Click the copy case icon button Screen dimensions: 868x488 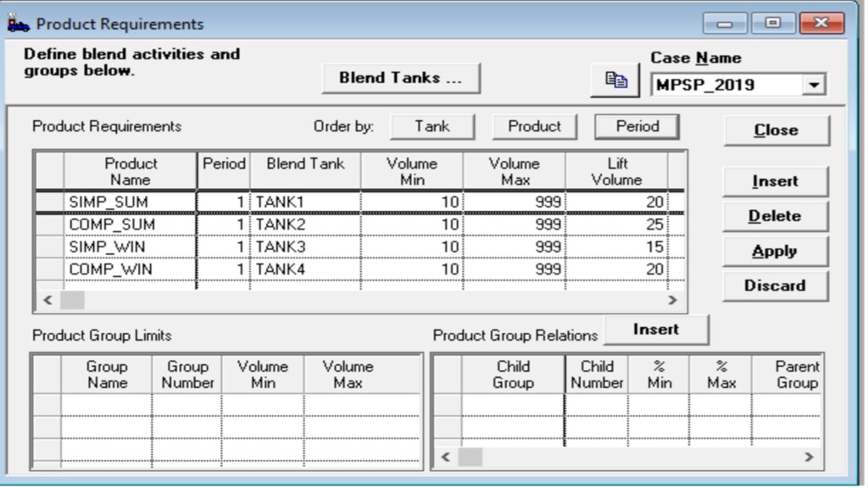pyautogui.click(x=615, y=80)
